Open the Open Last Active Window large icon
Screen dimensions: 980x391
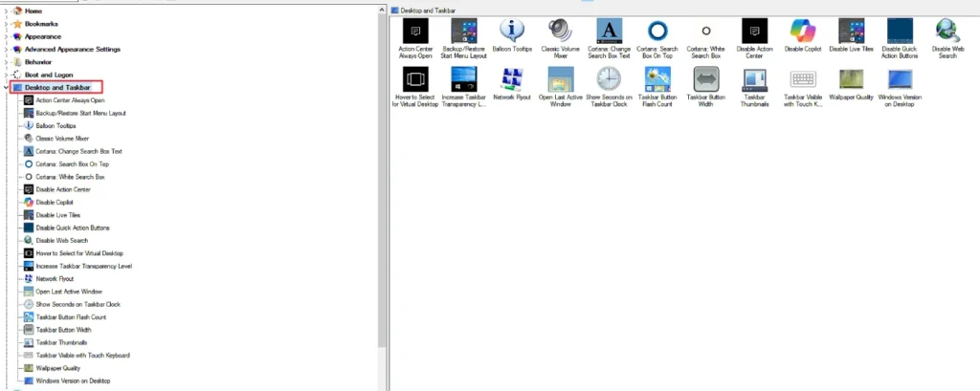click(560, 79)
